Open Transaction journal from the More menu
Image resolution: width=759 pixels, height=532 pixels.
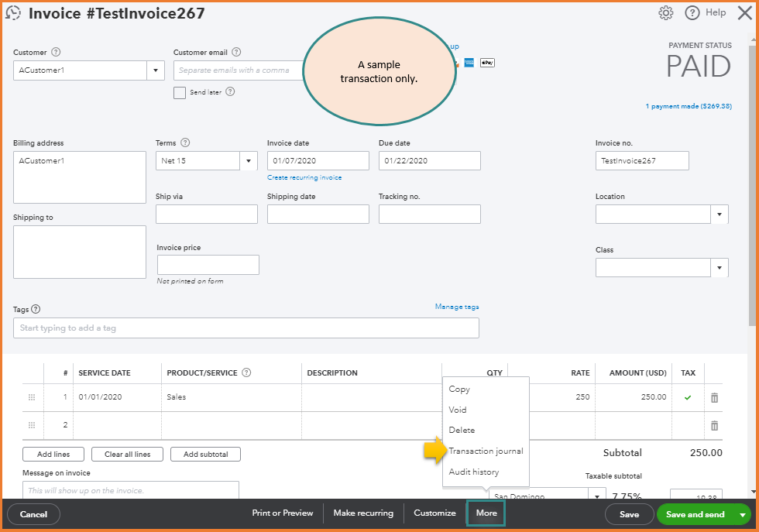pos(486,451)
